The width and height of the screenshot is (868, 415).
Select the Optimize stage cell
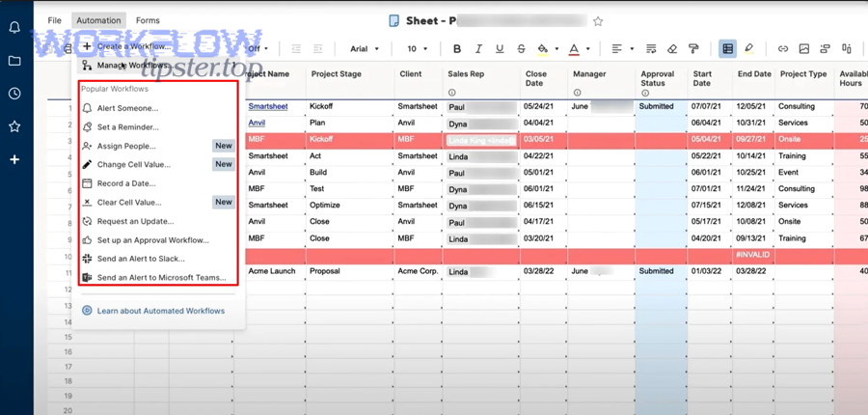point(349,205)
